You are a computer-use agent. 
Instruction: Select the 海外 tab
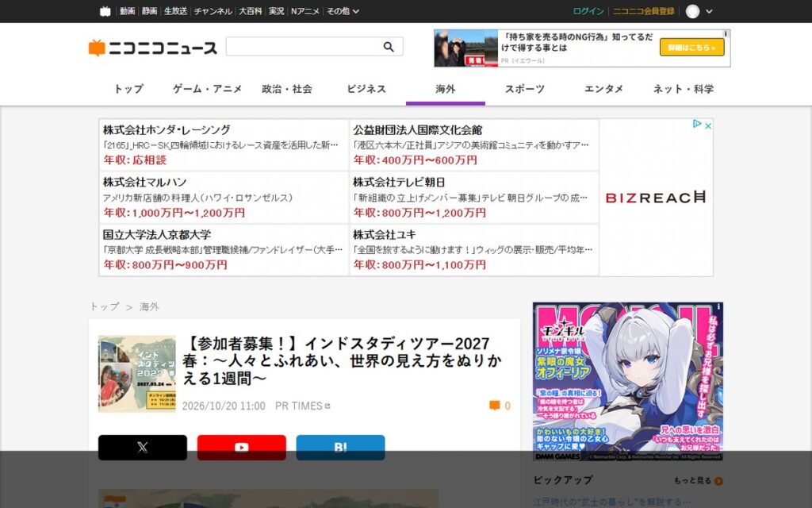click(446, 89)
